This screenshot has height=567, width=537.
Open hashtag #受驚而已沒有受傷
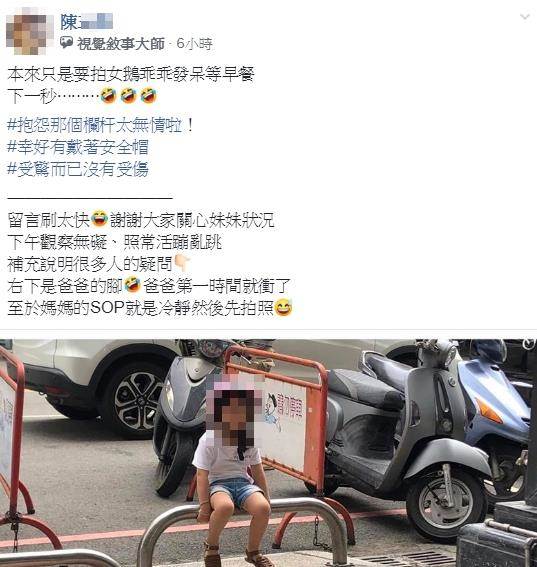pyautogui.click(x=78, y=169)
